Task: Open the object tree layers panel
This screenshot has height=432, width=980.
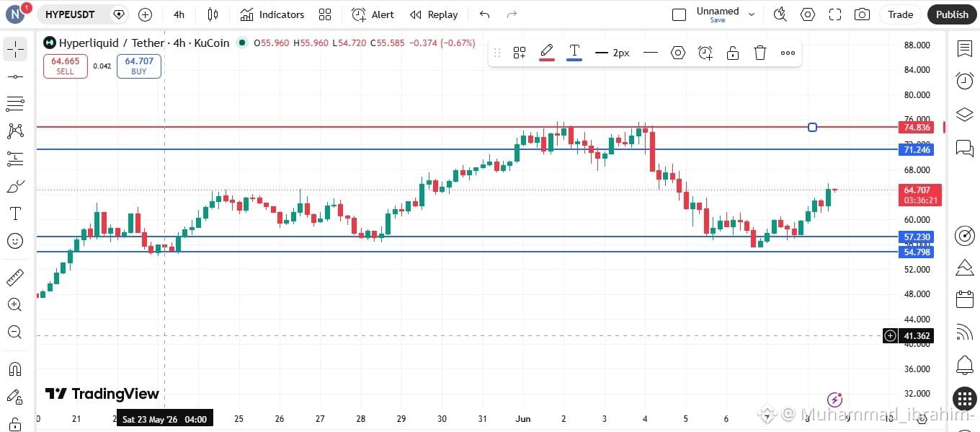Action: pyautogui.click(x=964, y=115)
